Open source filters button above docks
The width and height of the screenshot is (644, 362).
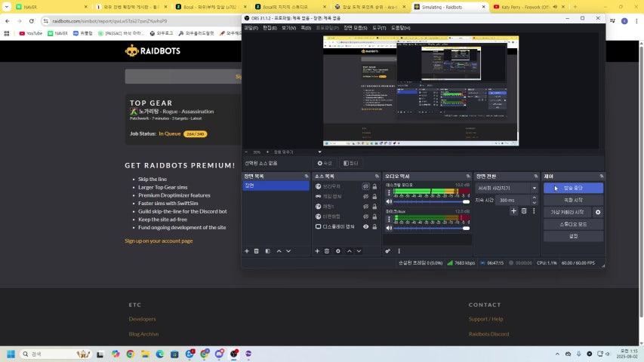[x=350, y=164]
